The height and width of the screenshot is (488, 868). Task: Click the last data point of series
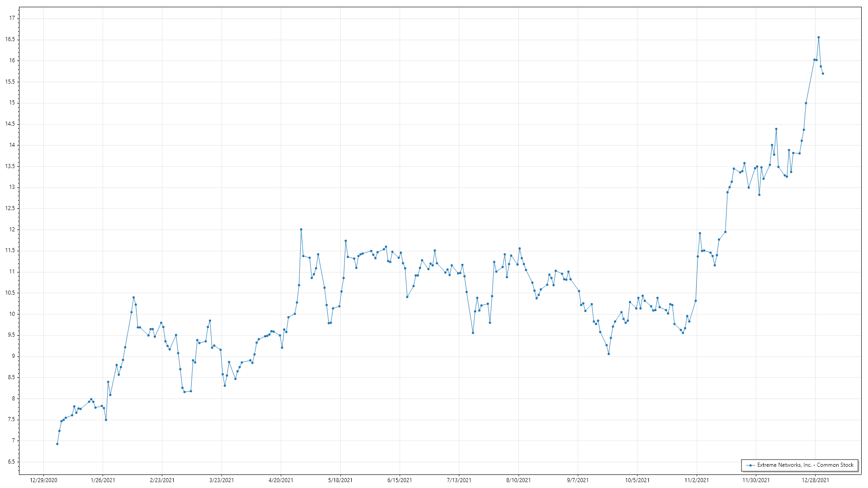click(x=823, y=74)
